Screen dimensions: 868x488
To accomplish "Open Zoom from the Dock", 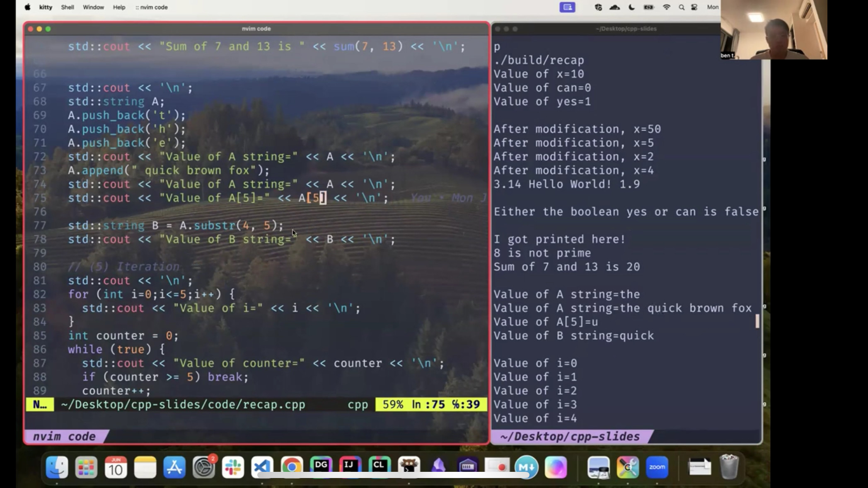I will (x=657, y=467).
